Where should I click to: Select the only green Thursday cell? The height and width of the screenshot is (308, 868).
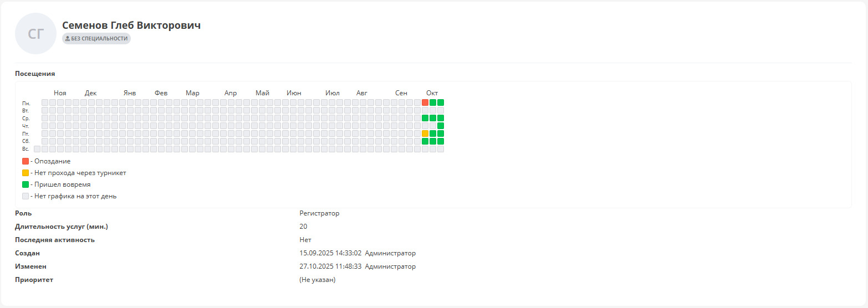pos(441,126)
